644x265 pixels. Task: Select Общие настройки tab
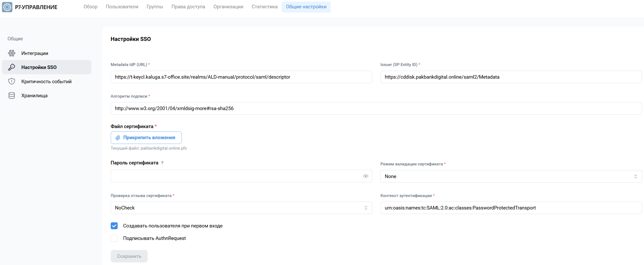tap(306, 7)
